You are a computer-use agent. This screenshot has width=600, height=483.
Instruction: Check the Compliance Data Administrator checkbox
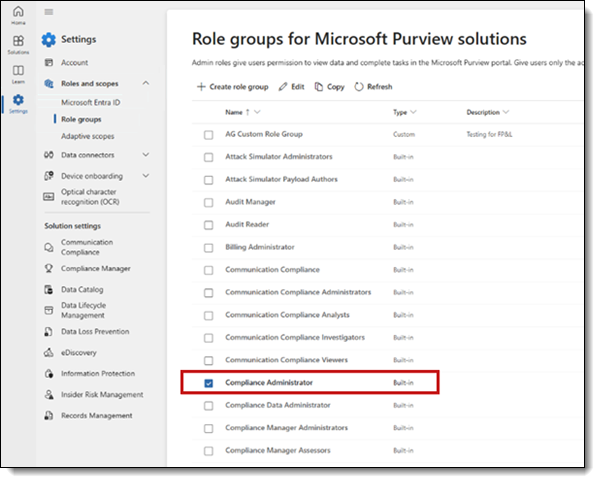(209, 406)
